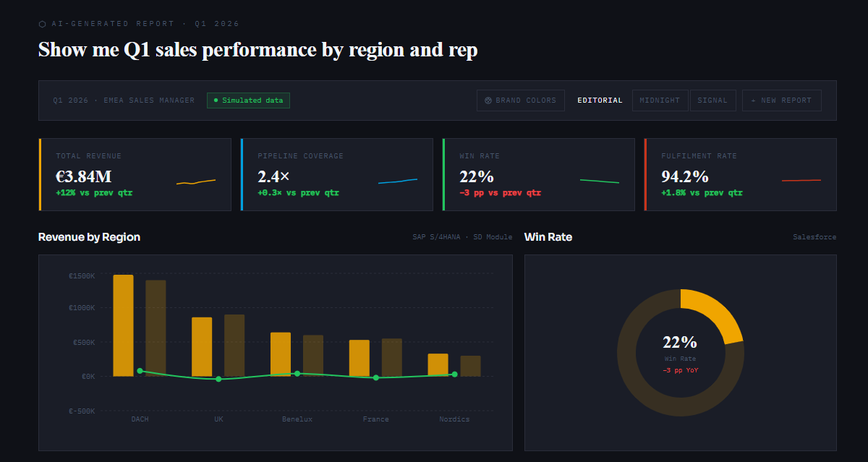This screenshot has width=868, height=462.
Task: Click the green trend point for France
Action: (x=375, y=377)
